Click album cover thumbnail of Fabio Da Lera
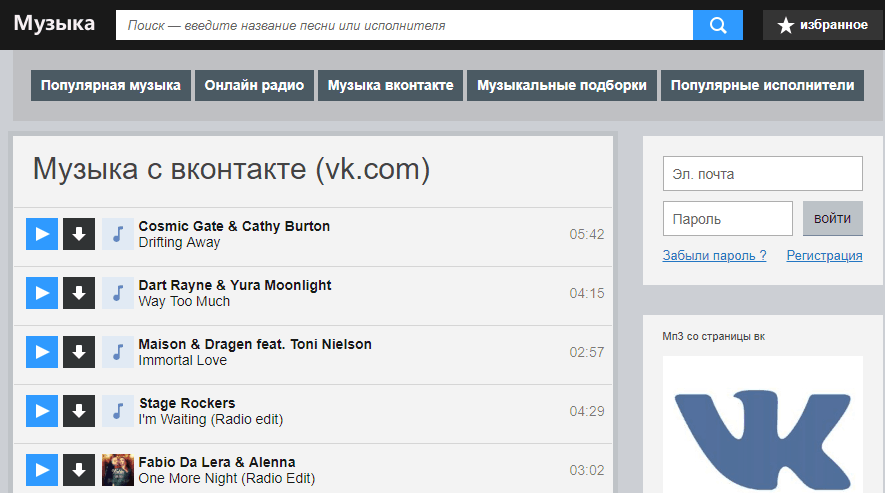 [x=118, y=470]
